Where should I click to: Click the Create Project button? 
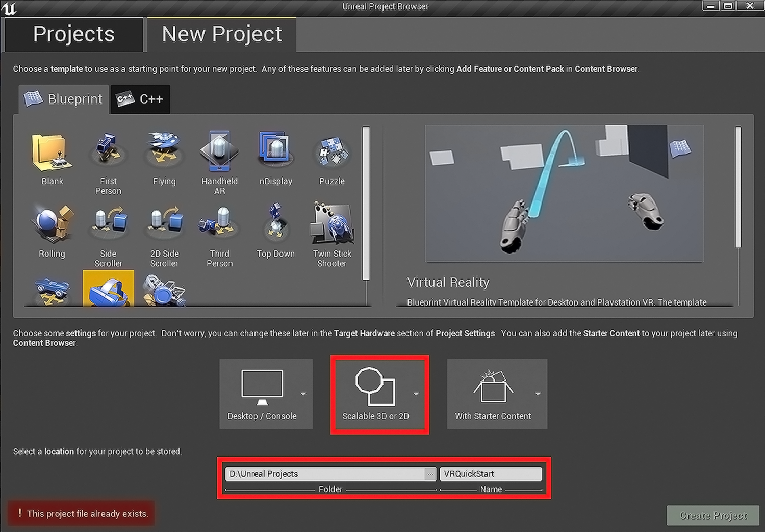(713, 516)
